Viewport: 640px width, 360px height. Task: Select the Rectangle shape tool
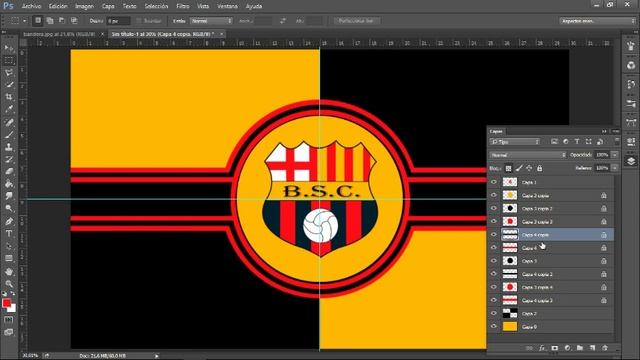point(9,259)
